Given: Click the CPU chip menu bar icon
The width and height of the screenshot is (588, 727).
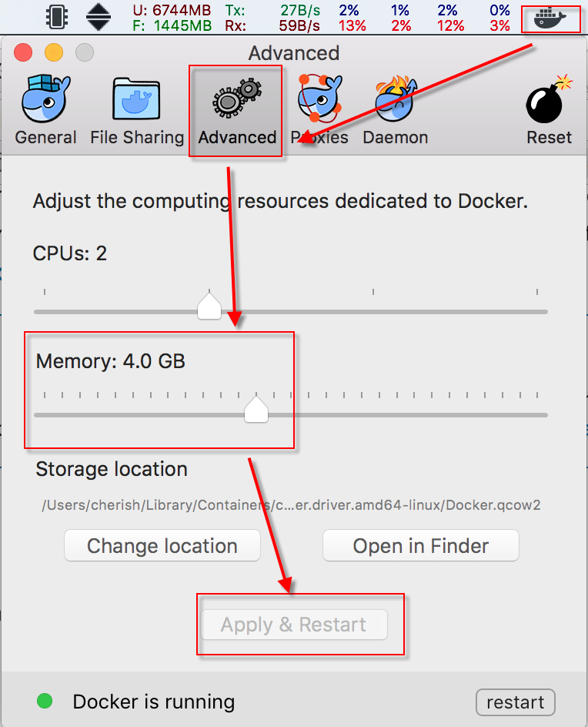Looking at the screenshot, I should pyautogui.click(x=57, y=17).
